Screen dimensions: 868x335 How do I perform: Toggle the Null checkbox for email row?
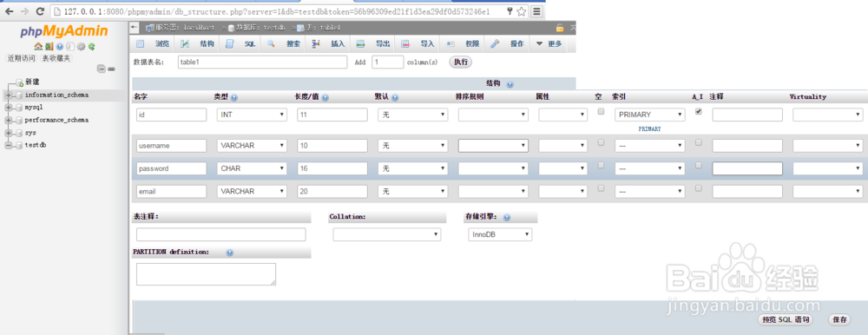[x=601, y=187]
